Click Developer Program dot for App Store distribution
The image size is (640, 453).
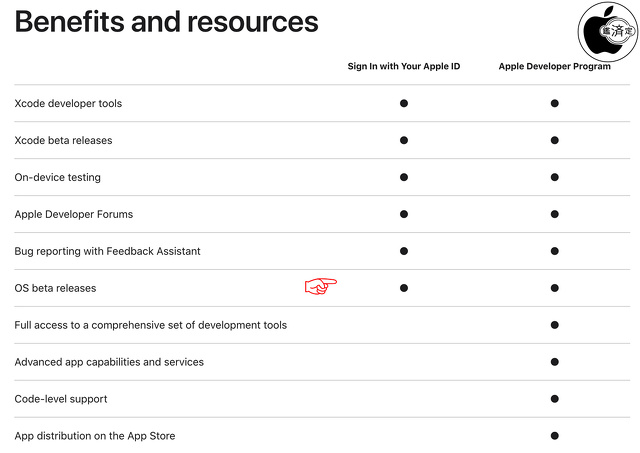pos(554,436)
